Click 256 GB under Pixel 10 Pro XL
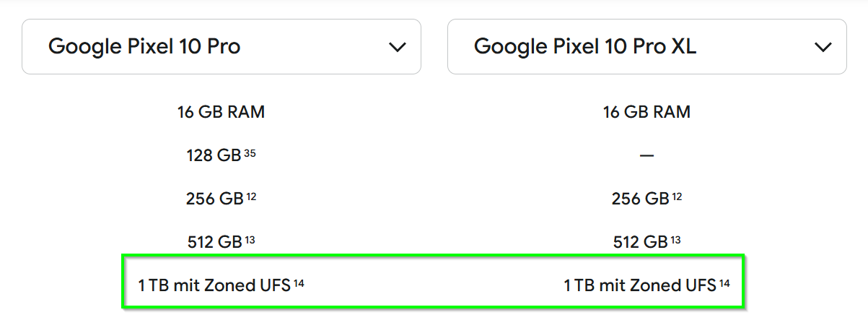This screenshot has width=868, height=315. [x=639, y=199]
